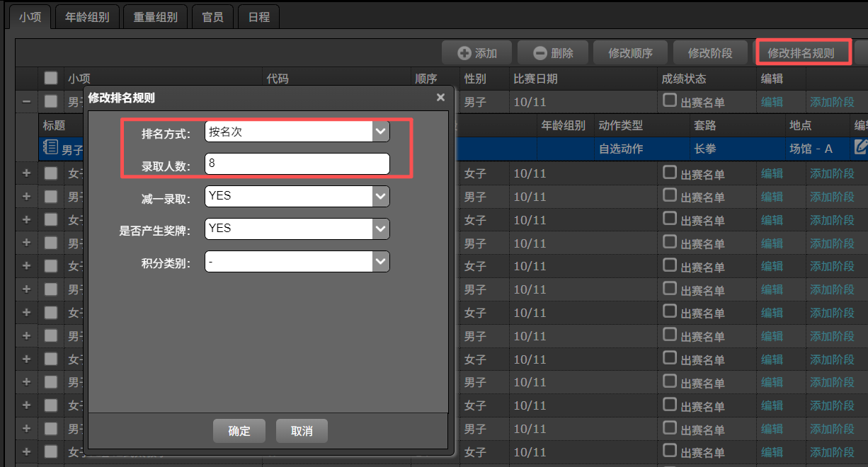Toggle the select-all checkbox in the table header
868x467 pixels.
tap(51, 79)
